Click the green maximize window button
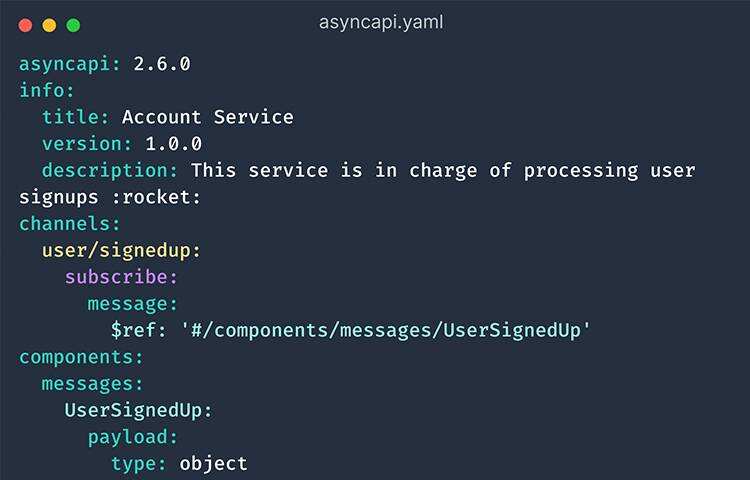 tap(72, 24)
